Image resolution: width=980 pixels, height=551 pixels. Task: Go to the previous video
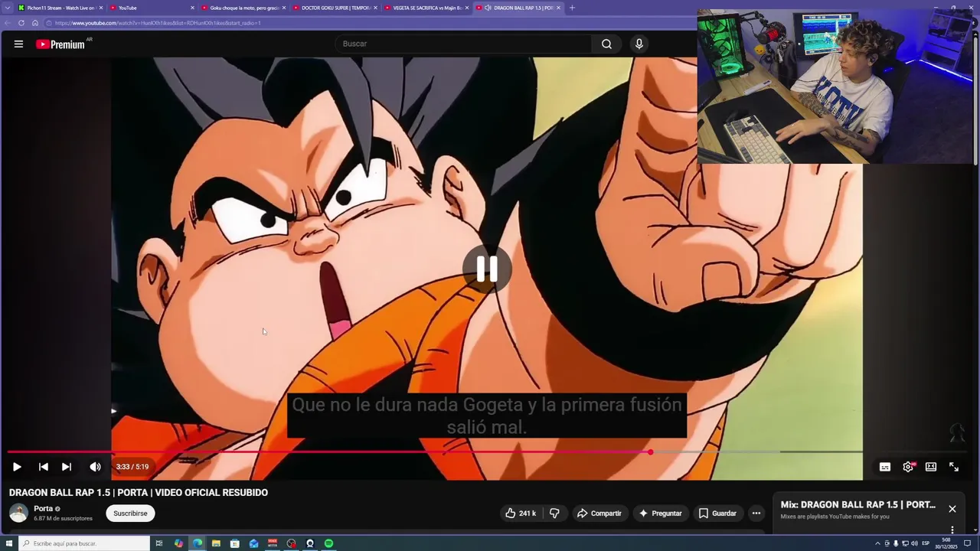coord(44,467)
